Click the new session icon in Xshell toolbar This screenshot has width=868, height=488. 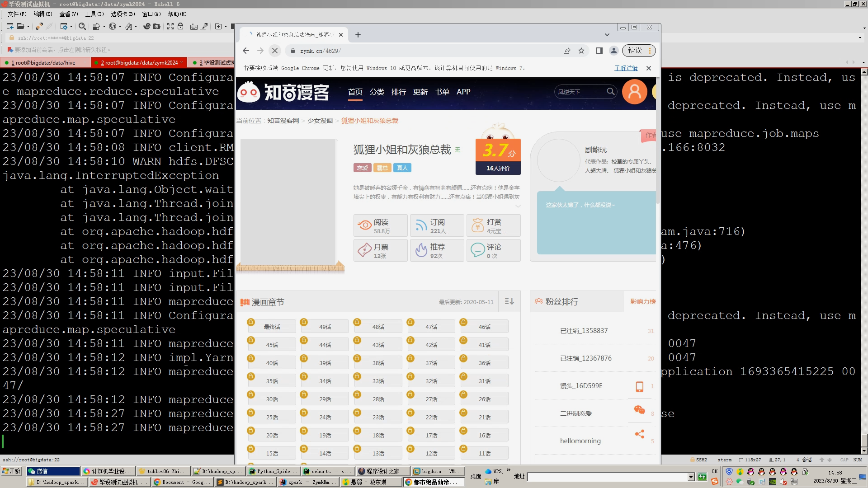pyautogui.click(x=9, y=26)
